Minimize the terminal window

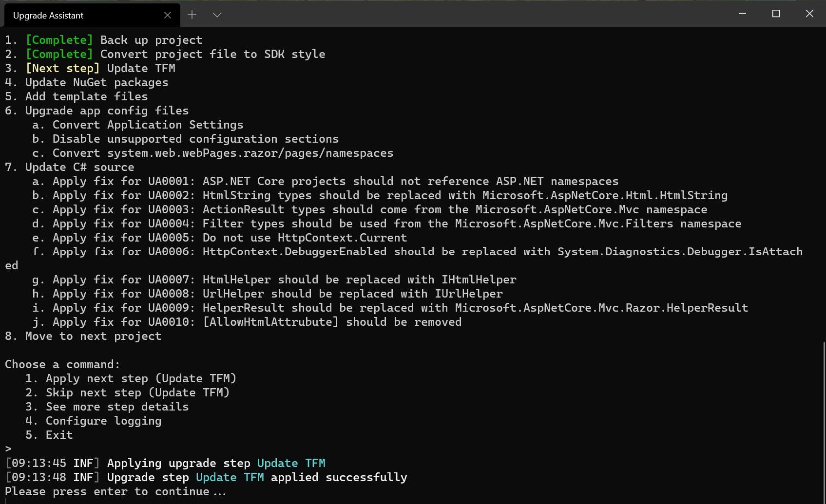point(742,14)
